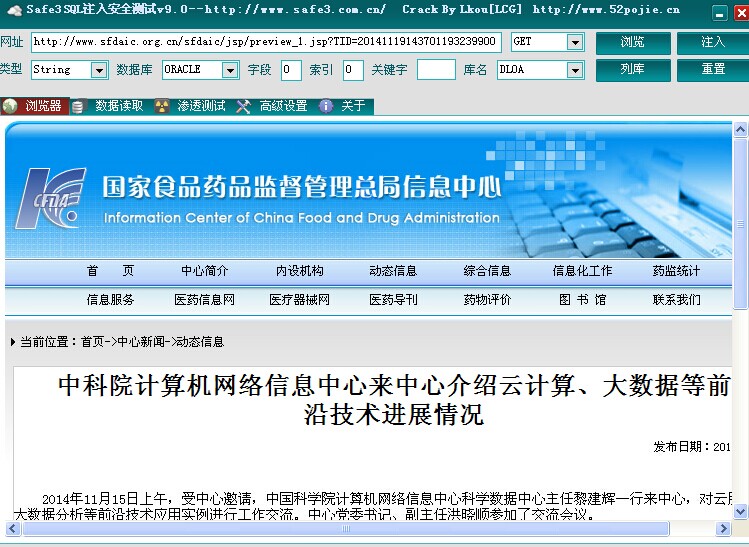Click the horizontal scrollbar left arrow
The image size is (749, 547).
click(x=12, y=528)
